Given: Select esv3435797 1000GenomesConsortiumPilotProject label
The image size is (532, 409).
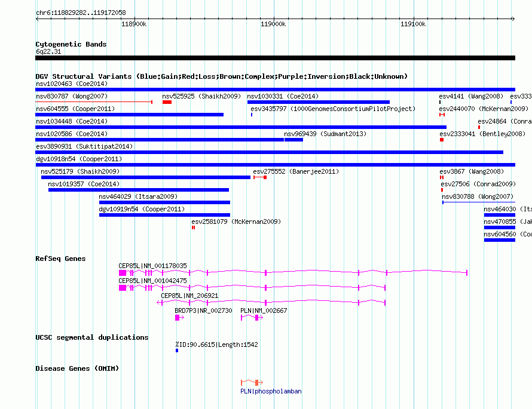Looking at the screenshot, I should (x=333, y=109).
